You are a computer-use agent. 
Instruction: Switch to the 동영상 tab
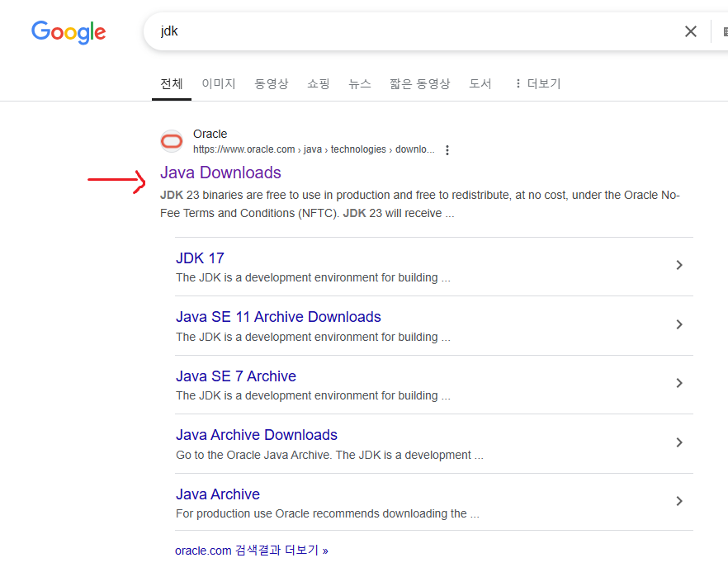(x=272, y=83)
